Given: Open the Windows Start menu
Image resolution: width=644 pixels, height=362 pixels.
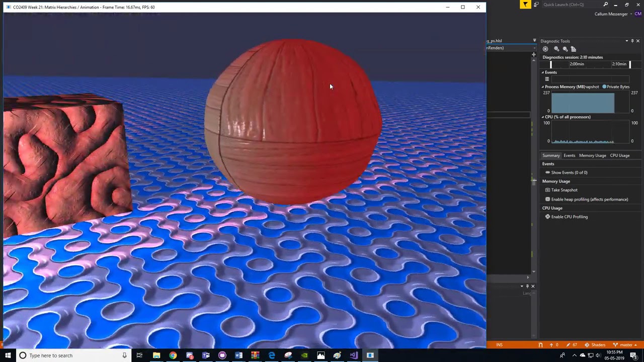Looking at the screenshot, I should point(8,355).
